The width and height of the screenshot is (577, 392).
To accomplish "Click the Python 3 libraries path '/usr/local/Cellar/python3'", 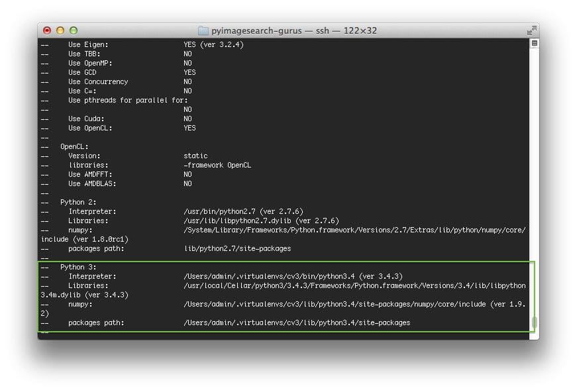I will pos(354,285).
